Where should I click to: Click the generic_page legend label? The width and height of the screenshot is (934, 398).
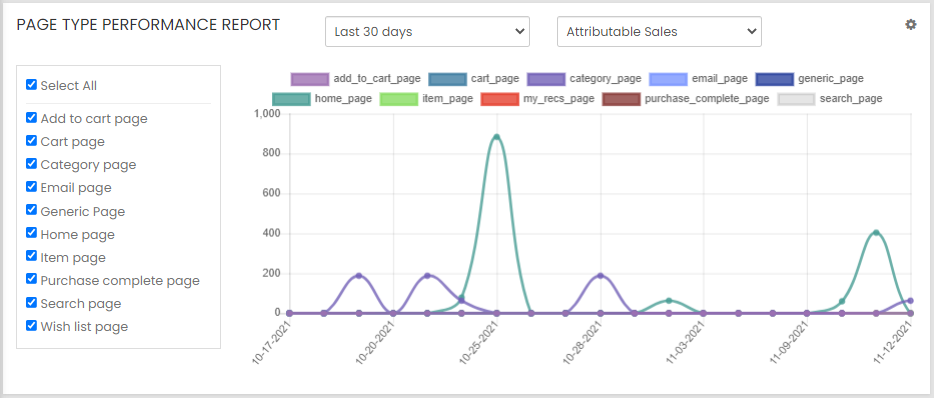[x=830, y=79]
